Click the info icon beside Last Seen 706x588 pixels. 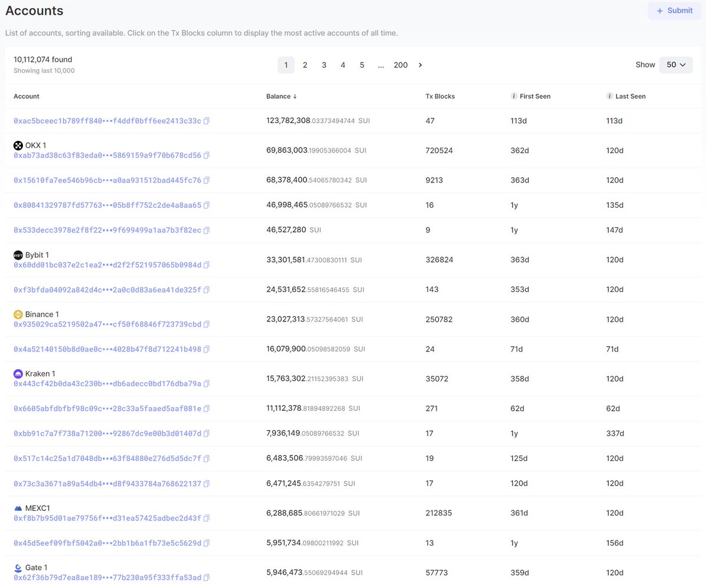pyautogui.click(x=610, y=97)
